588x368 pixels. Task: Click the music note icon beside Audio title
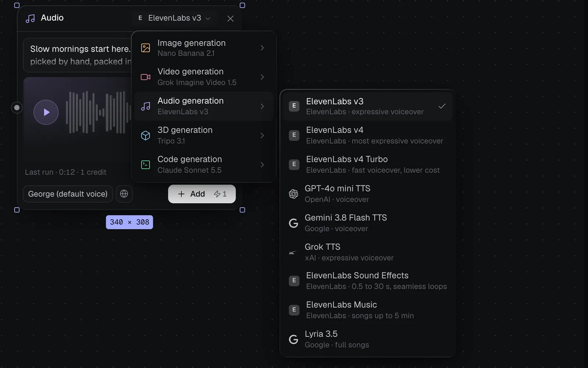[x=31, y=18]
